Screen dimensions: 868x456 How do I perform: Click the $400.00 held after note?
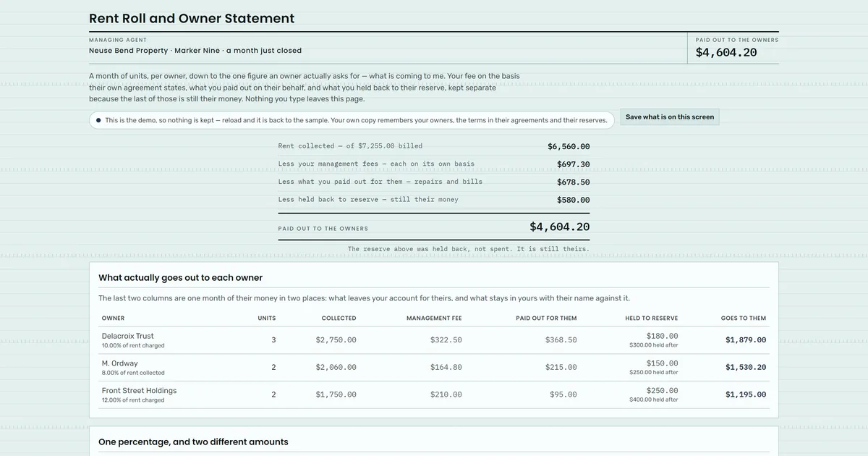(654, 400)
